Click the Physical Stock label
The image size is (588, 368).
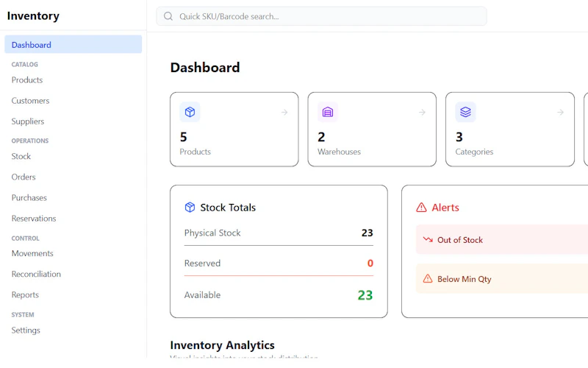(212, 233)
